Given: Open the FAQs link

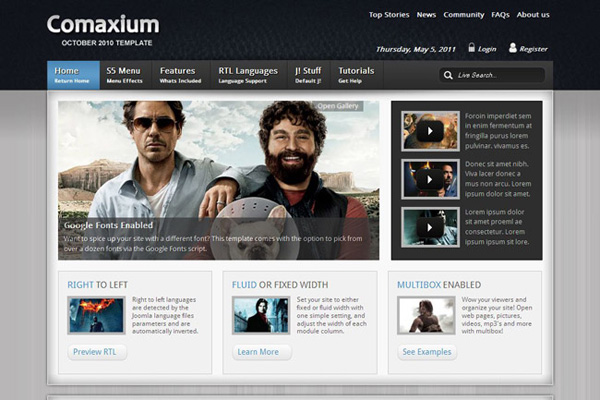Looking at the screenshot, I should tap(501, 15).
